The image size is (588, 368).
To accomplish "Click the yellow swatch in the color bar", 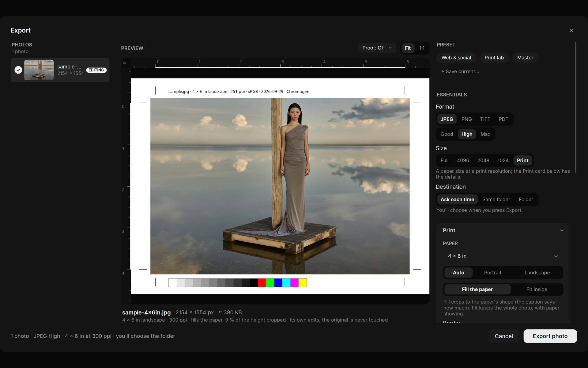I will (303, 283).
